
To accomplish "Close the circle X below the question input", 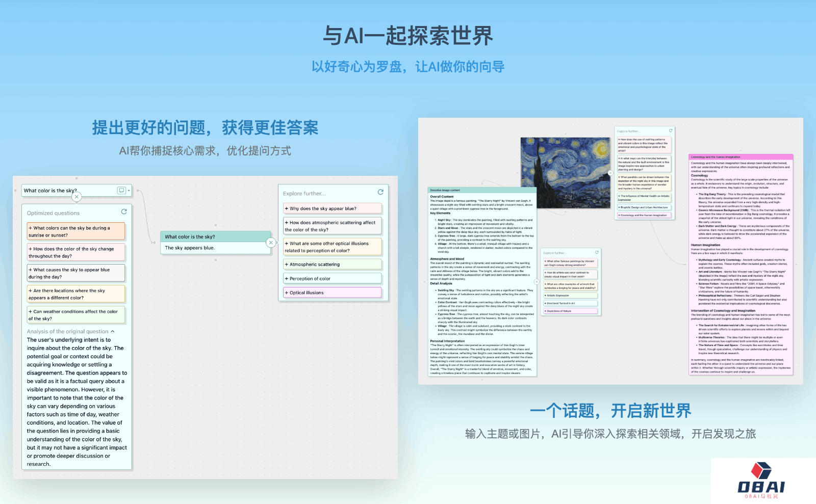I will tap(76, 197).
